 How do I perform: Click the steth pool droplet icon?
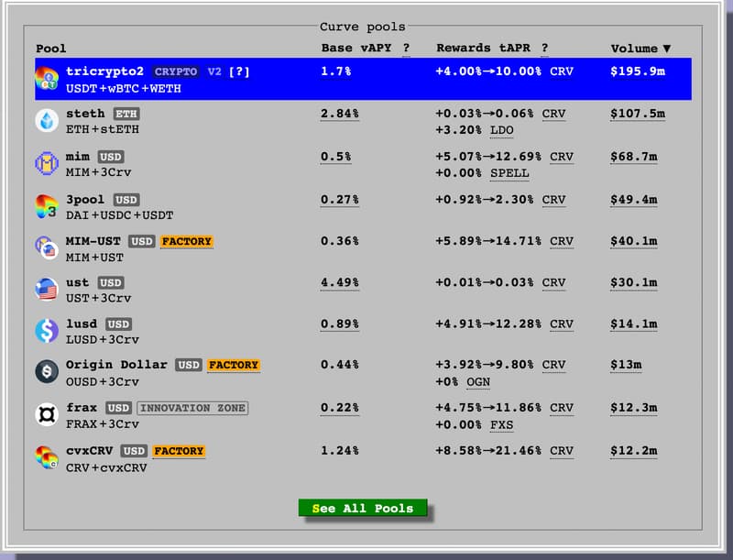point(47,121)
